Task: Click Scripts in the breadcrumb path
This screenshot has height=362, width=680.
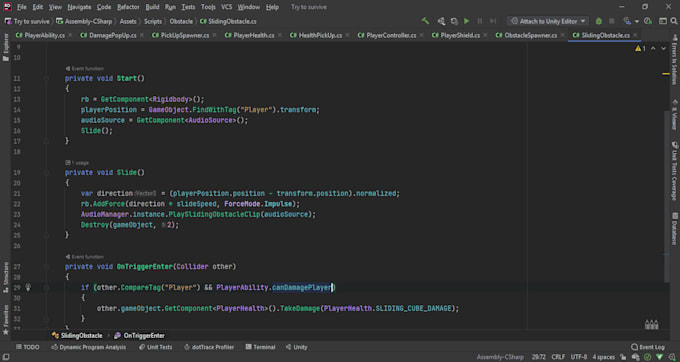Action: click(x=153, y=21)
